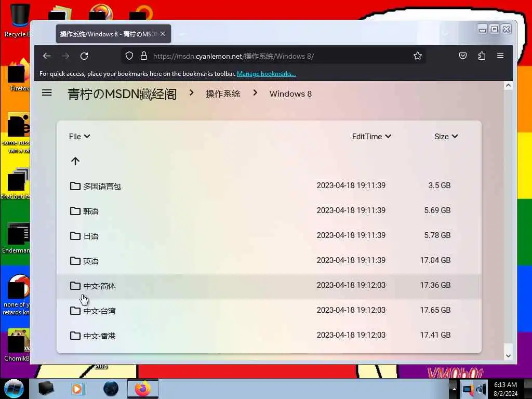Open the list all tabs chevron
This screenshot has height=399, width=532.
point(445,34)
